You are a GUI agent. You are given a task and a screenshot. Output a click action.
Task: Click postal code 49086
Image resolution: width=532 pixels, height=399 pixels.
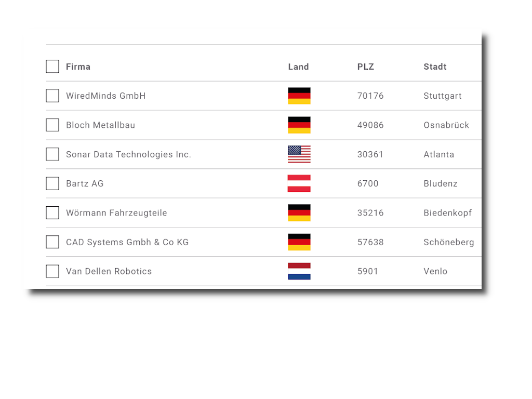(x=370, y=125)
